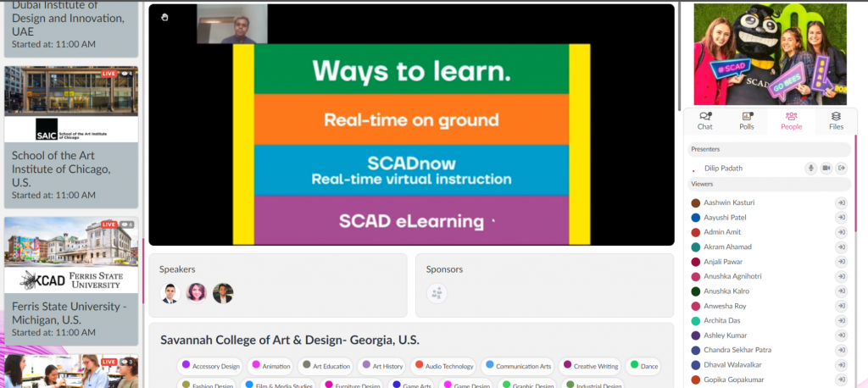Toggle Dilip Padath's camera icon
This screenshot has height=388, width=868.
(826, 168)
